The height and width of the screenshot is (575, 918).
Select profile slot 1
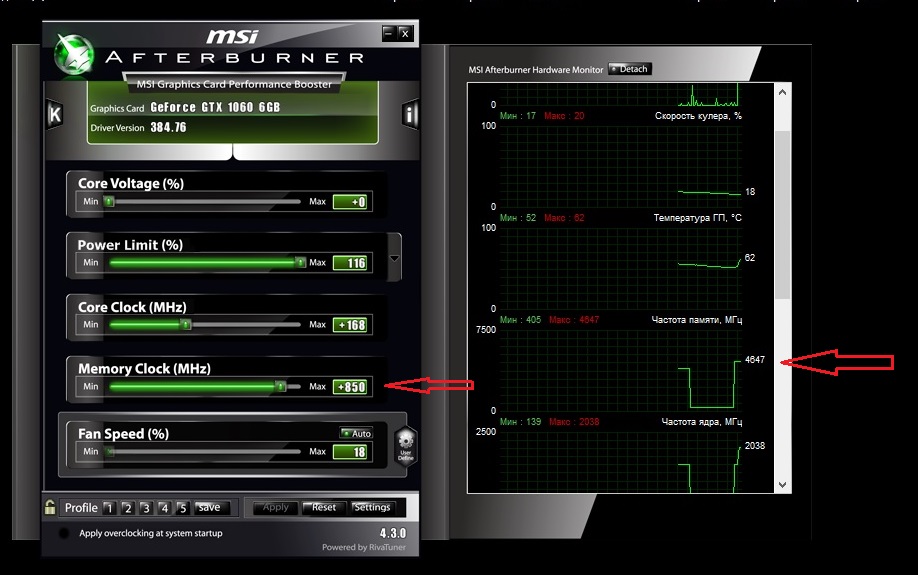pyautogui.click(x=109, y=508)
